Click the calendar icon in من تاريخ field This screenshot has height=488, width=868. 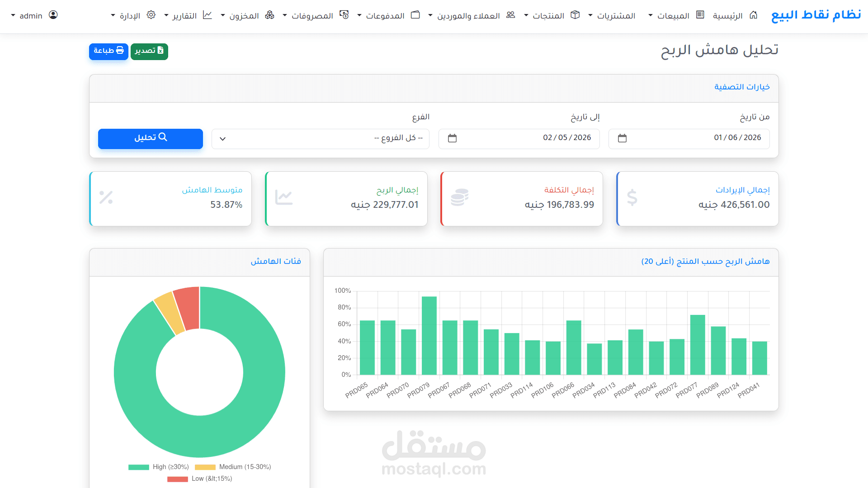[622, 138]
